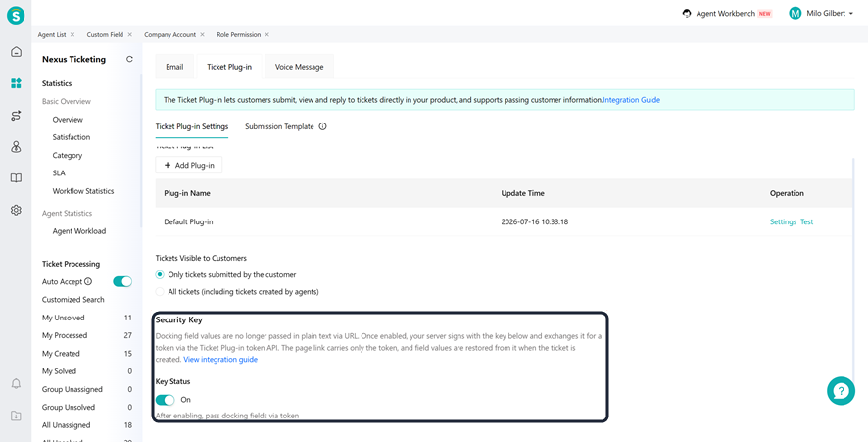Open the Category statistics page
The width and height of the screenshot is (868, 442).
point(68,156)
